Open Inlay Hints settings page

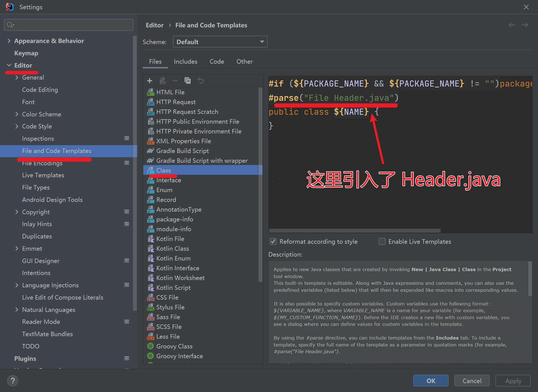37,224
